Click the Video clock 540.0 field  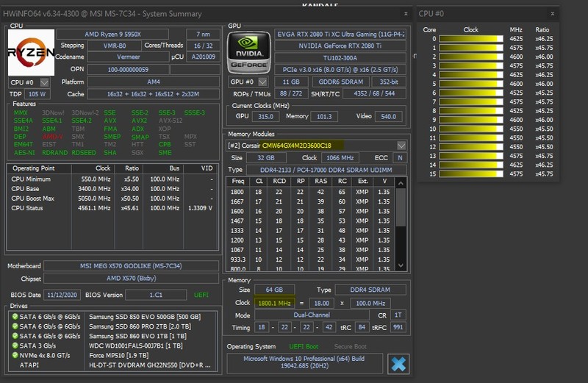click(389, 117)
